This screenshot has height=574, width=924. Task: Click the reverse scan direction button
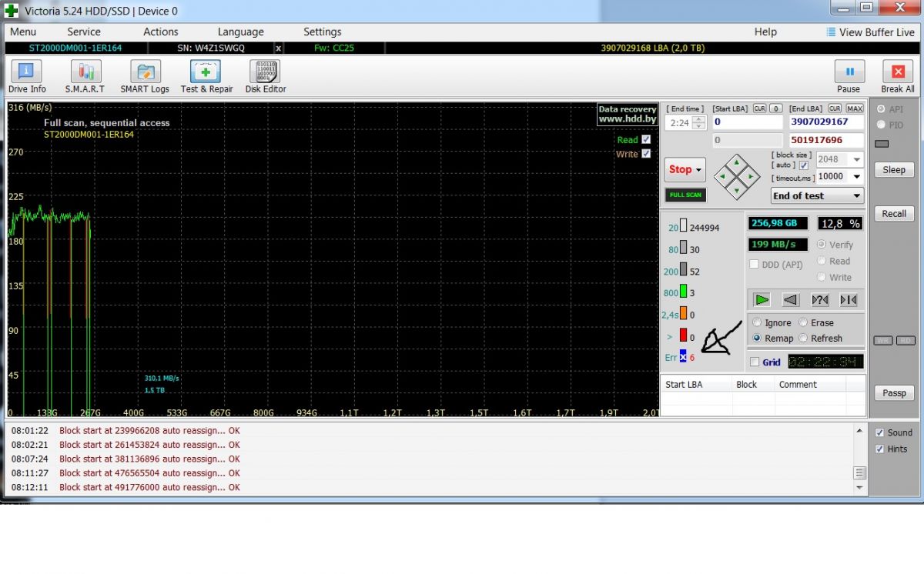pos(791,299)
